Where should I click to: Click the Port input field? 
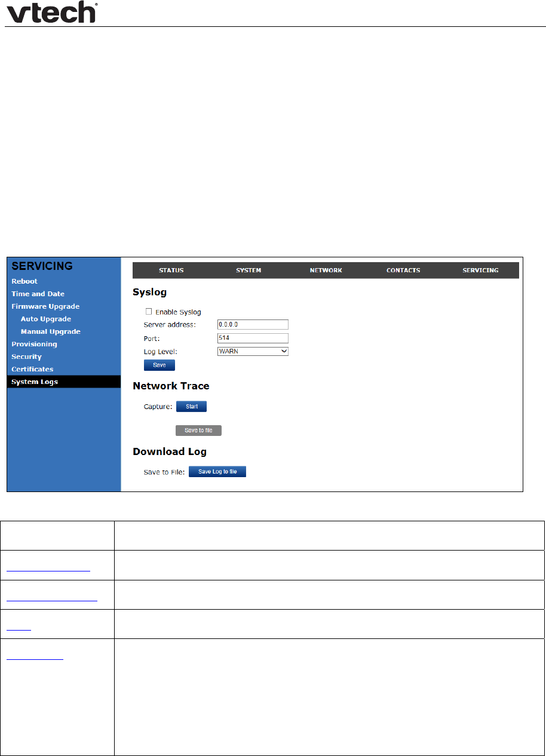tap(253, 338)
